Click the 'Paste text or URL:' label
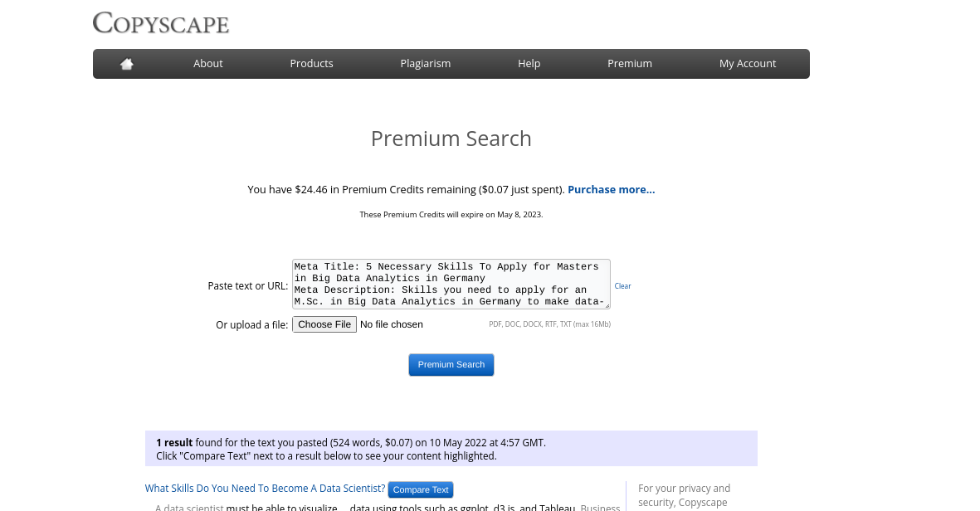 tap(247, 286)
